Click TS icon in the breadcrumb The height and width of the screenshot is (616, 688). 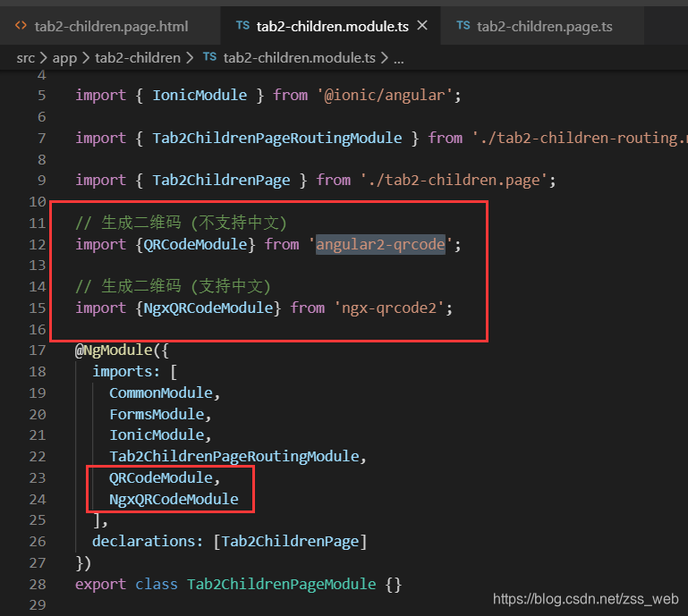pyautogui.click(x=209, y=57)
